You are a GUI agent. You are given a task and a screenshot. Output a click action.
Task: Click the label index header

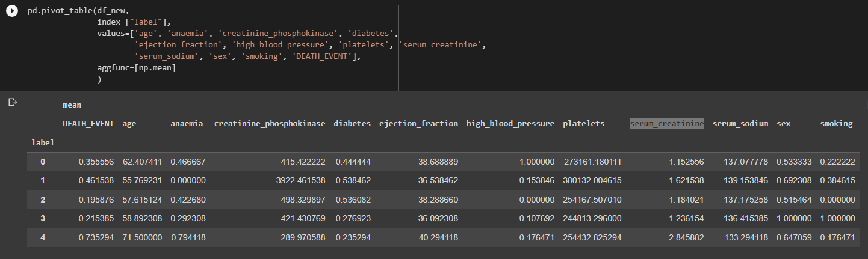coord(43,143)
